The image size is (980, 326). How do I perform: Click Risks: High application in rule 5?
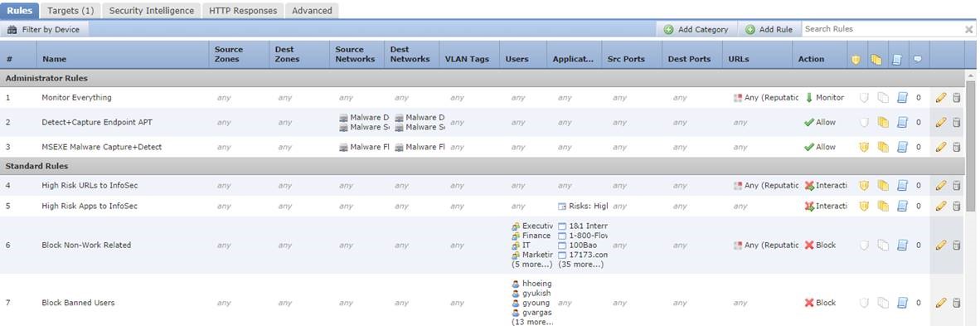tap(583, 206)
